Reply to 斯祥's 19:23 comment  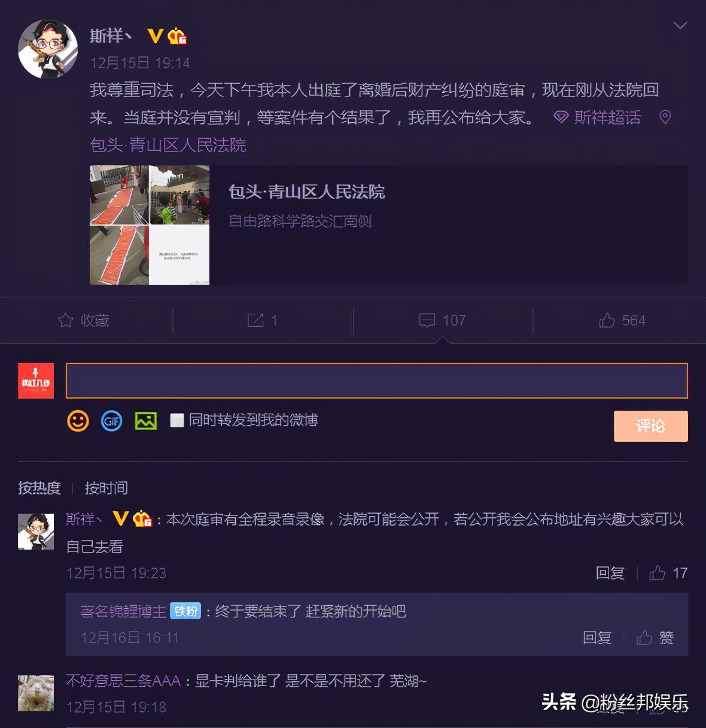click(x=610, y=573)
